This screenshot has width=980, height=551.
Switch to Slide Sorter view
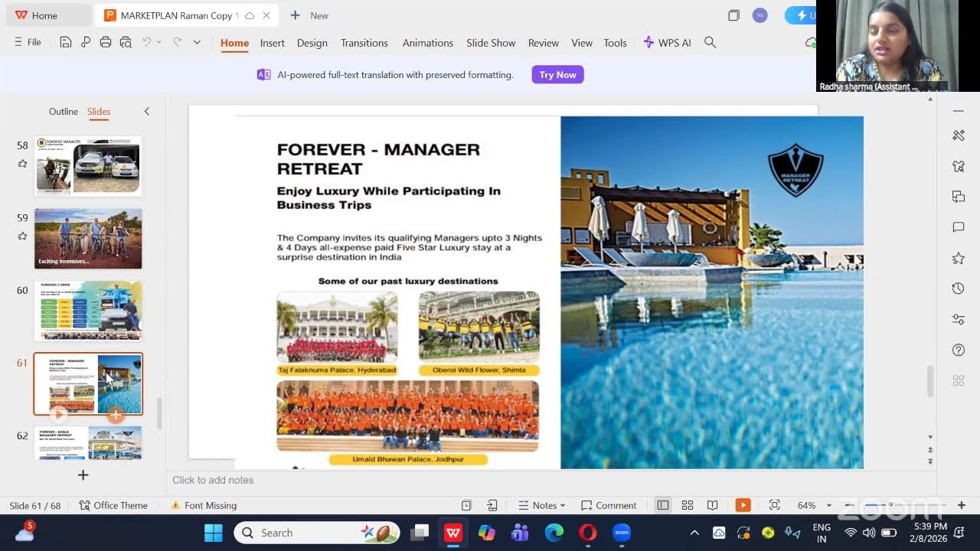(x=688, y=505)
